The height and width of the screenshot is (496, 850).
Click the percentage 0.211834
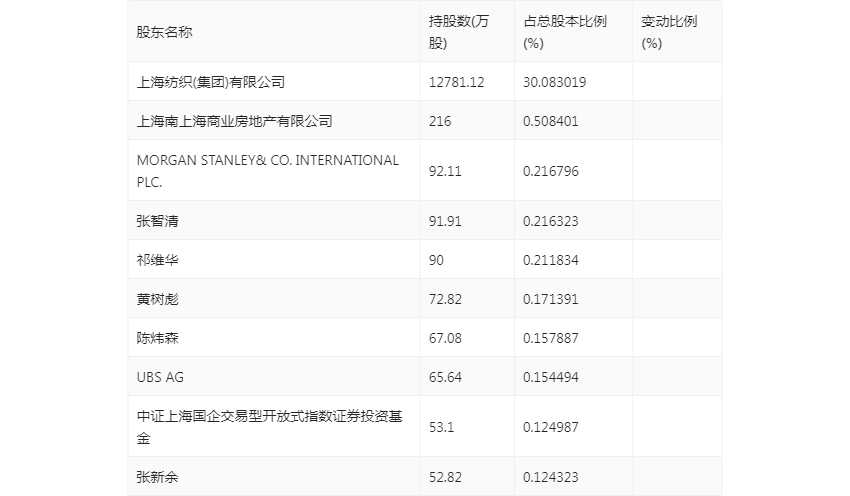click(551, 260)
